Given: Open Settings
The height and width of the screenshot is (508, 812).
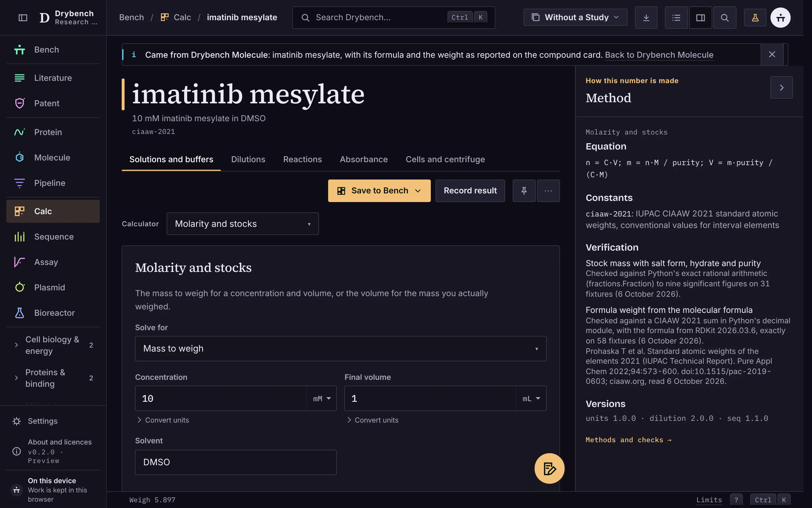Looking at the screenshot, I should (53, 421).
